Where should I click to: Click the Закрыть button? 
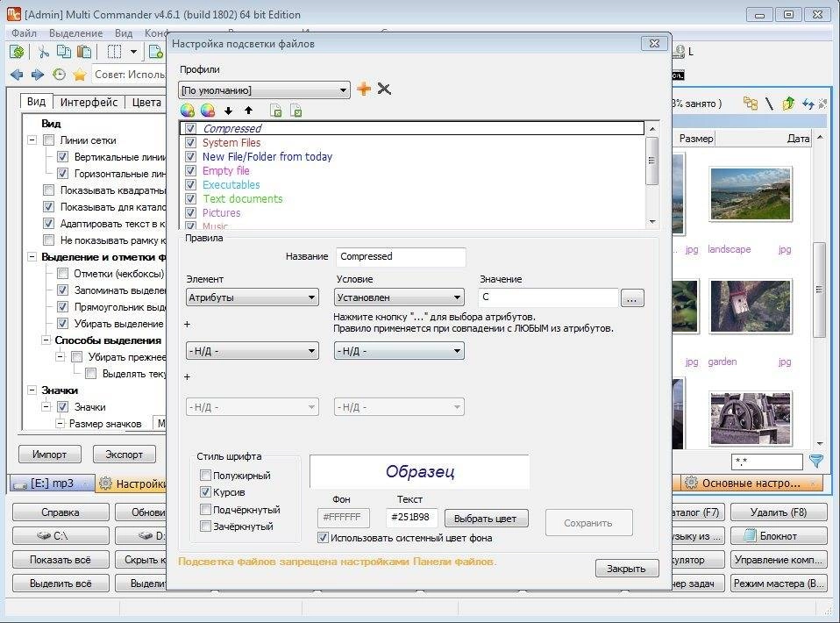[x=626, y=569]
